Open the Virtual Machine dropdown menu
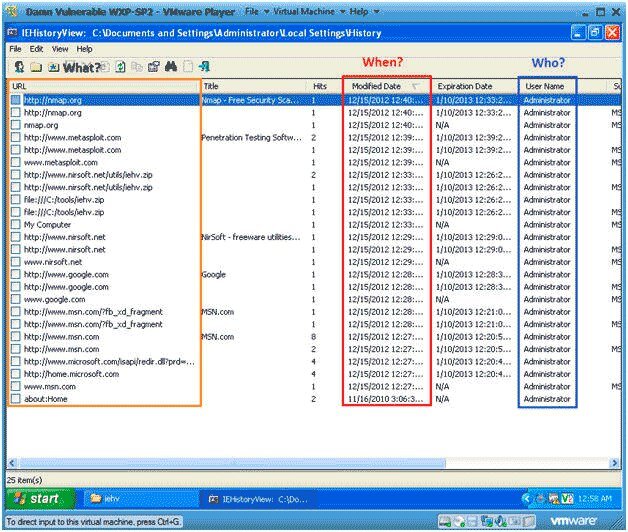Screen dimensions: 628x532 [x=309, y=12]
